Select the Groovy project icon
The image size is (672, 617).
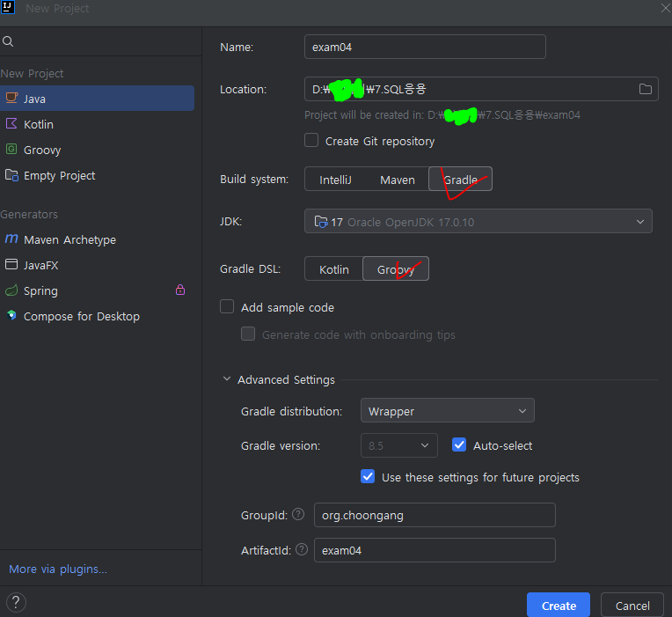11,150
